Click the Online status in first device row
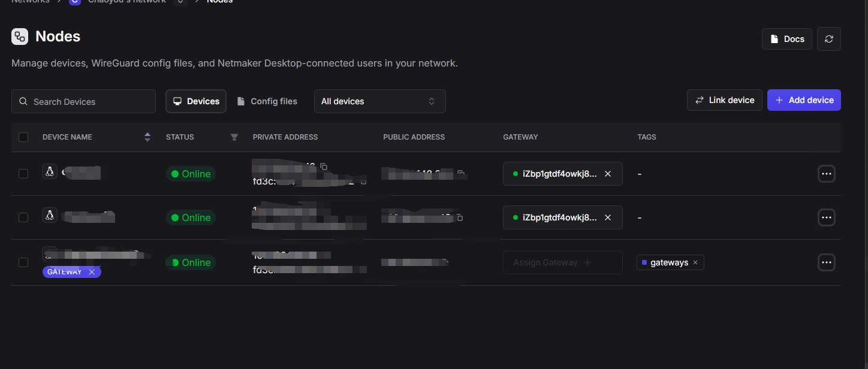The image size is (868, 369). click(x=191, y=174)
